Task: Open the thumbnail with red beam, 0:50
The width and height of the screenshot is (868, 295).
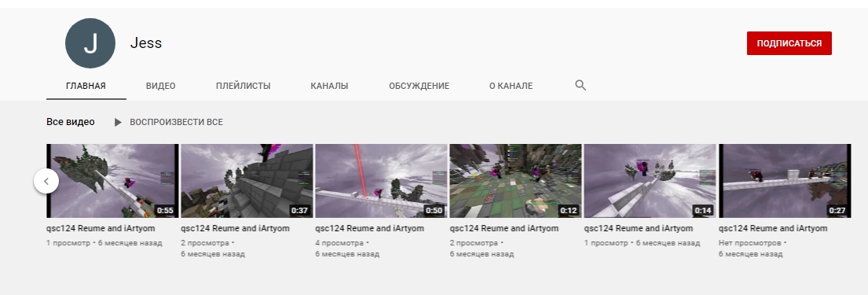Action: tap(382, 181)
